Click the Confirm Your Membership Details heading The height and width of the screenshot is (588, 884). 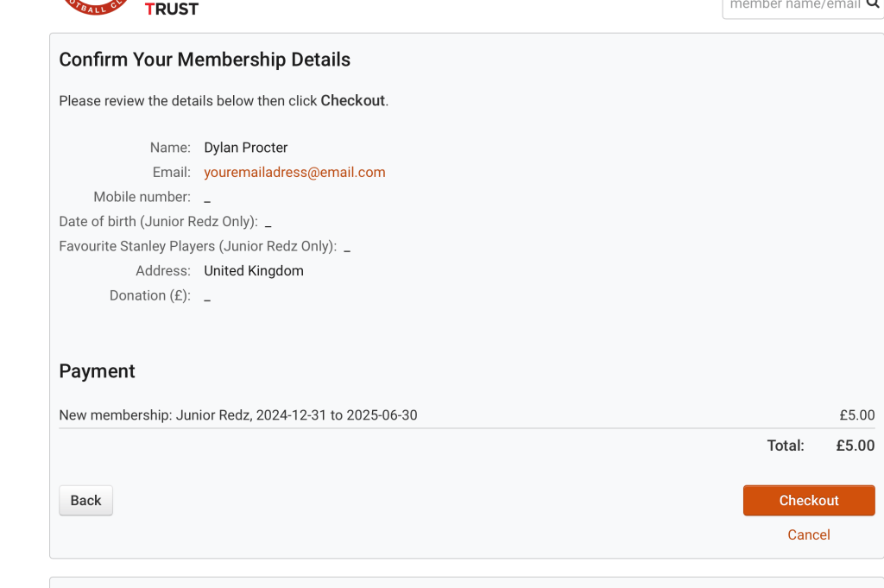pos(205,60)
